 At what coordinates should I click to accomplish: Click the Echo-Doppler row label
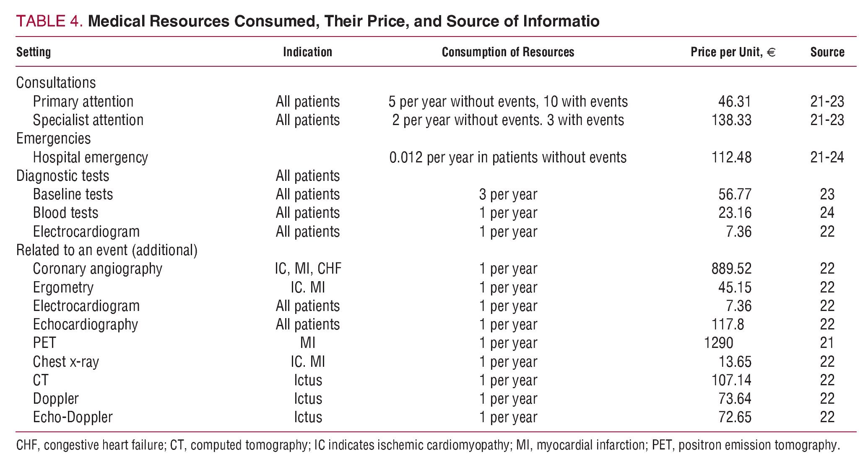click(73, 417)
